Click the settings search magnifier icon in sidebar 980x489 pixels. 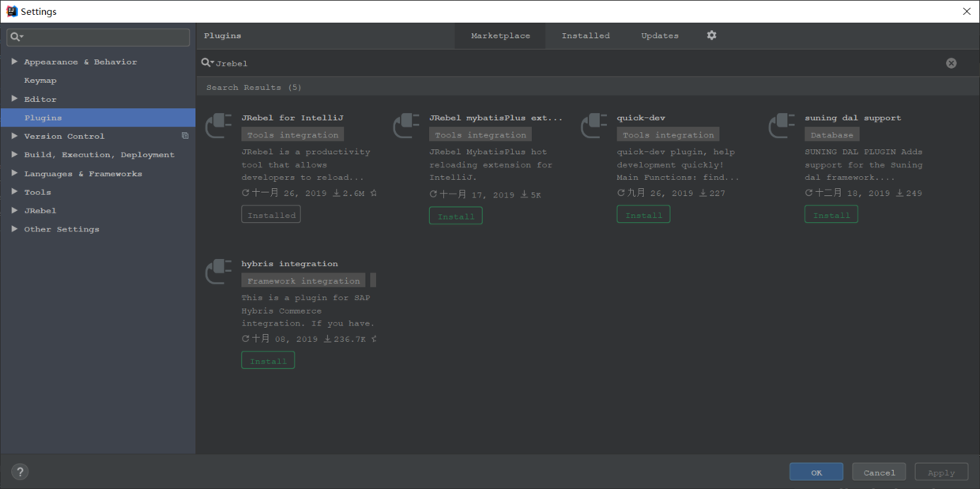tap(17, 37)
